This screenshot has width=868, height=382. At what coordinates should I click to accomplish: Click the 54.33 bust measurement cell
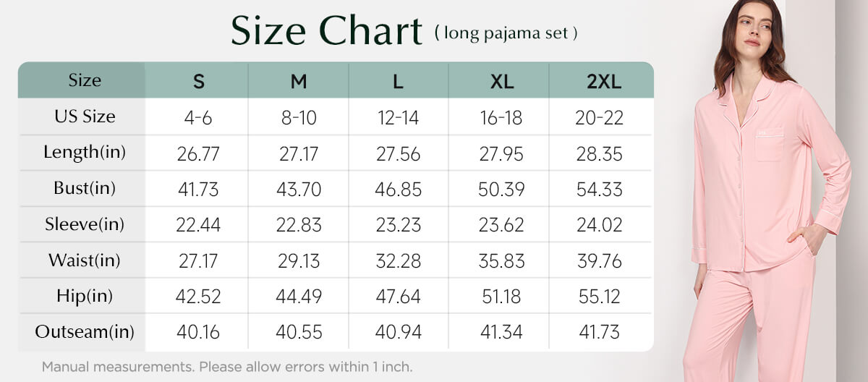[x=600, y=189]
